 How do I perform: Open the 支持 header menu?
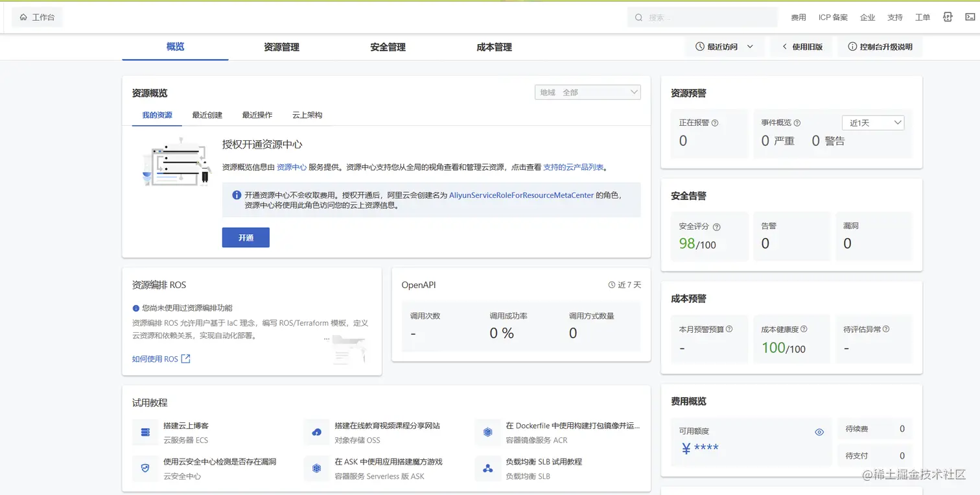tap(895, 18)
